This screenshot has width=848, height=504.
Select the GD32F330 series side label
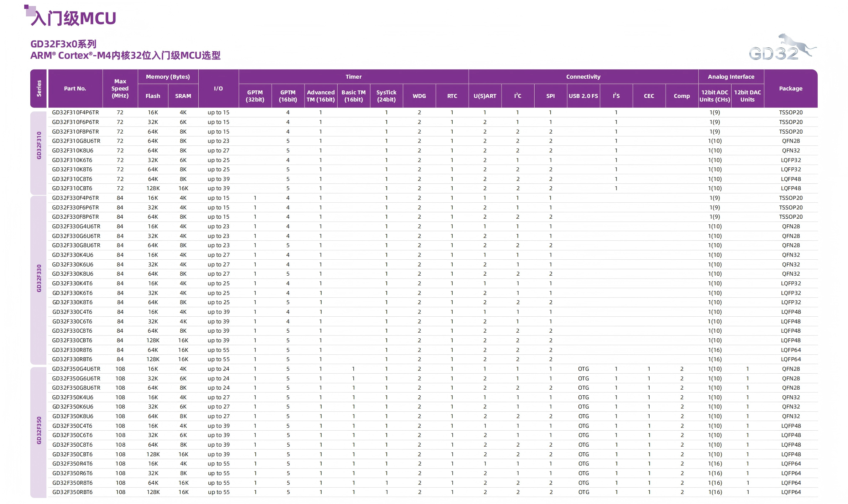pyautogui.click(x=39, y=278)
